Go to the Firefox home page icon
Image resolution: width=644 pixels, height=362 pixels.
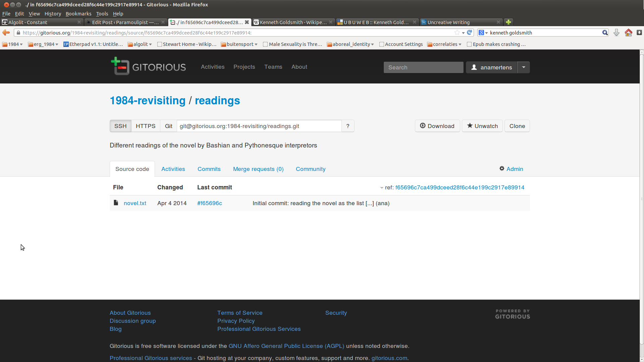click(x=629, y=33)
